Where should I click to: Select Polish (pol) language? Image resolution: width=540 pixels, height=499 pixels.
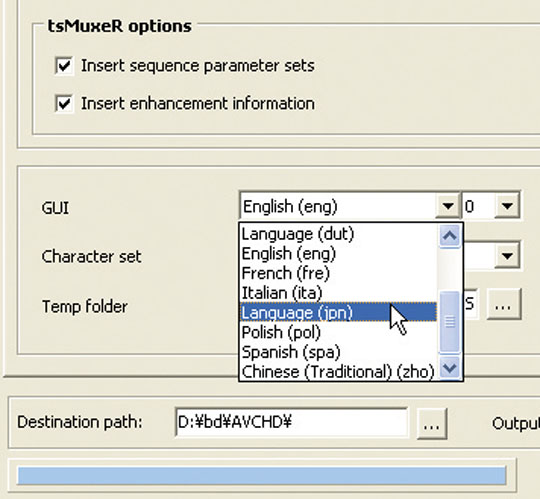339,332
